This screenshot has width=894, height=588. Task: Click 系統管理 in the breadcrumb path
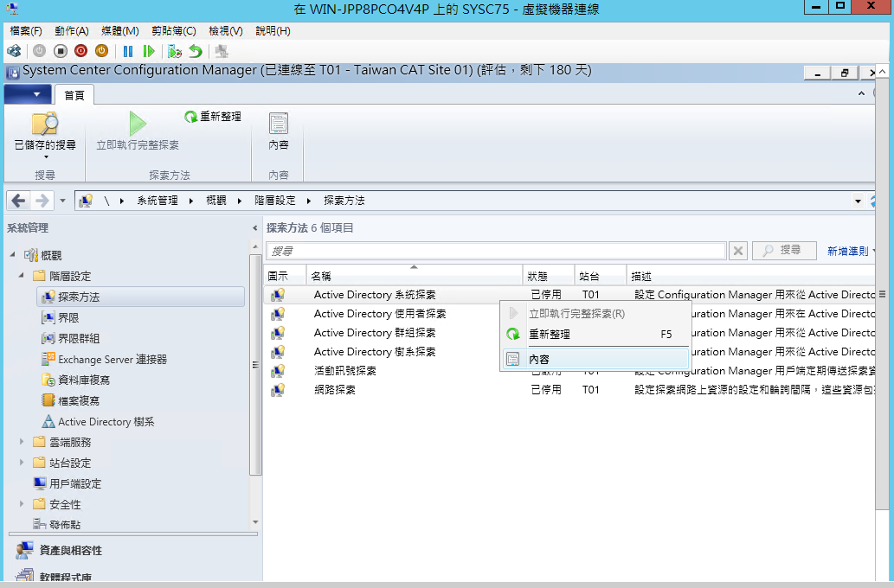pyautogui.click(x=158, y=201)
